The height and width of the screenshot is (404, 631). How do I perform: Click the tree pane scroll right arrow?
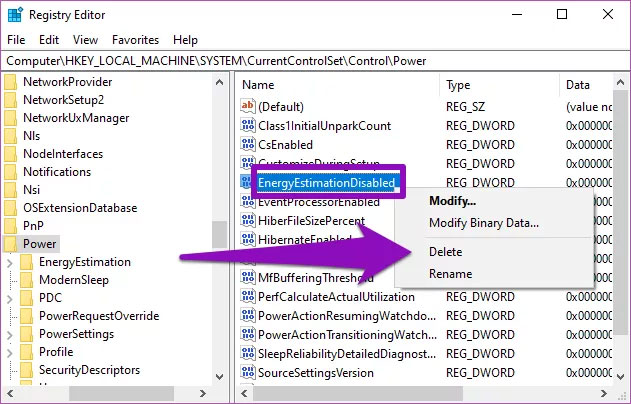[x=203, y=393]
